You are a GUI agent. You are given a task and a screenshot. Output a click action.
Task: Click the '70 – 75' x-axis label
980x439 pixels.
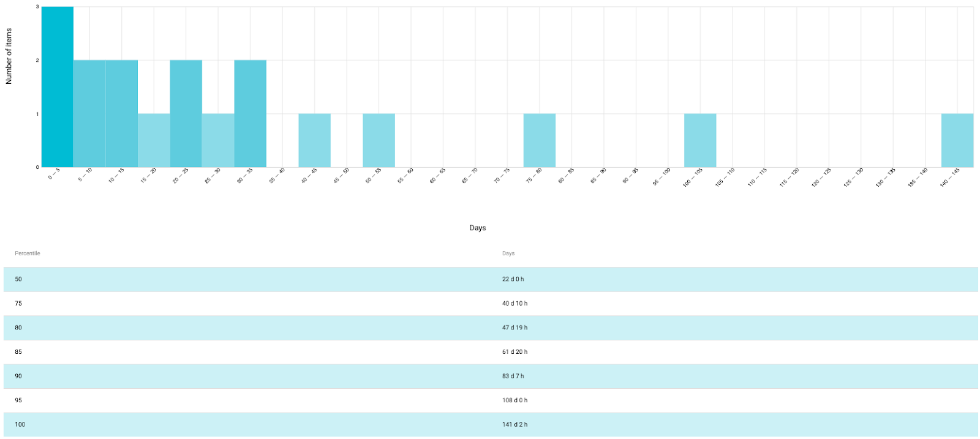coord(502,176)
